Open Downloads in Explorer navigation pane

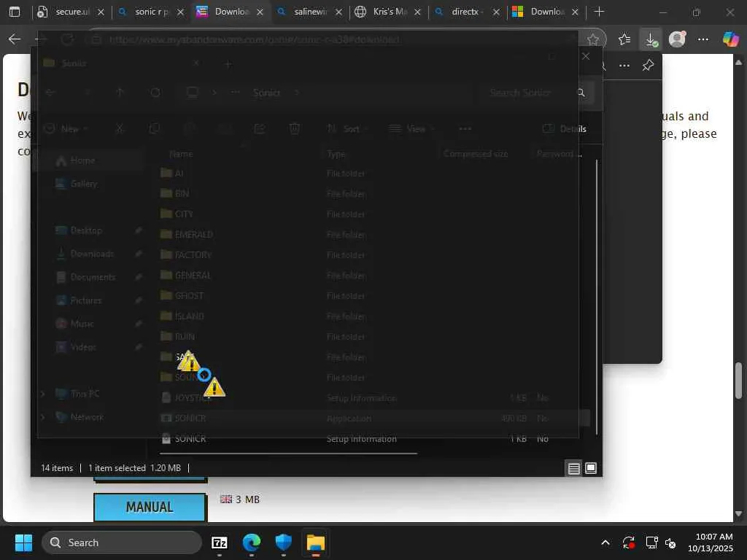(91, 254)
